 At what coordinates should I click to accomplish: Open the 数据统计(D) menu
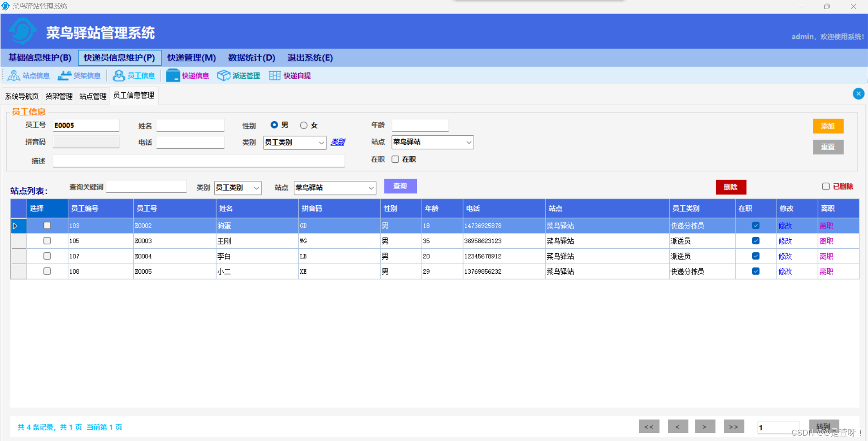click(252, 58)
